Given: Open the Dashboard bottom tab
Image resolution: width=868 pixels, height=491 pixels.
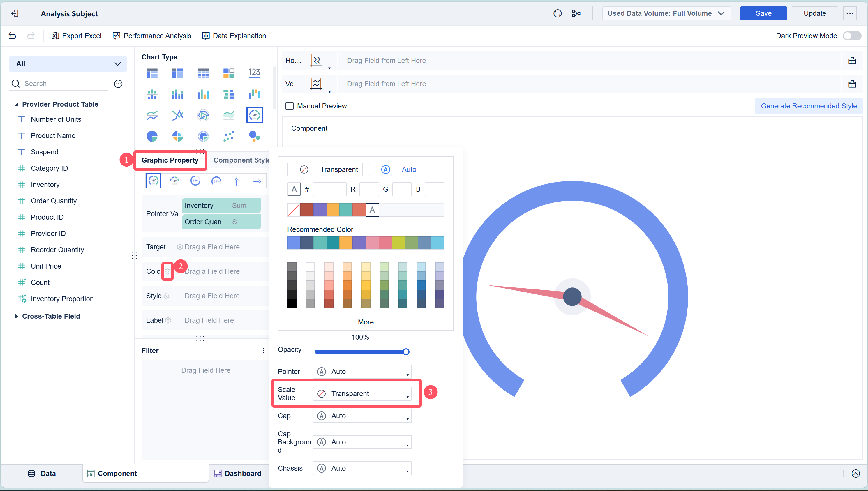Looking at the screenshot, I should [238, 473].
